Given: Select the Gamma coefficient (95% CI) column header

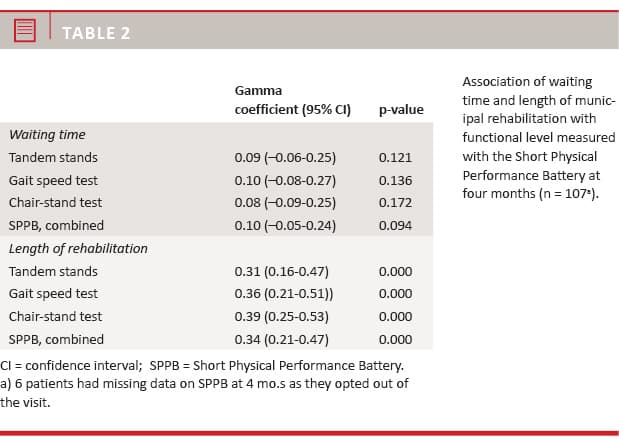Looking at the screenshot, I should click(x=292, y=100).
